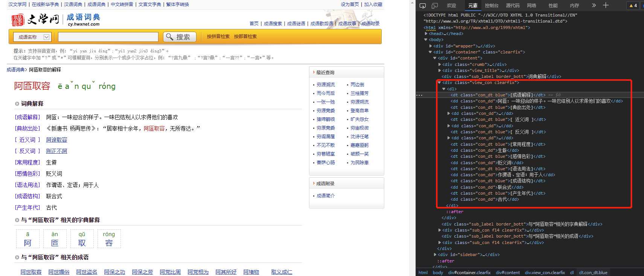Select the dt.con_dt.blue breadcrumb

(x=593, y=273)
